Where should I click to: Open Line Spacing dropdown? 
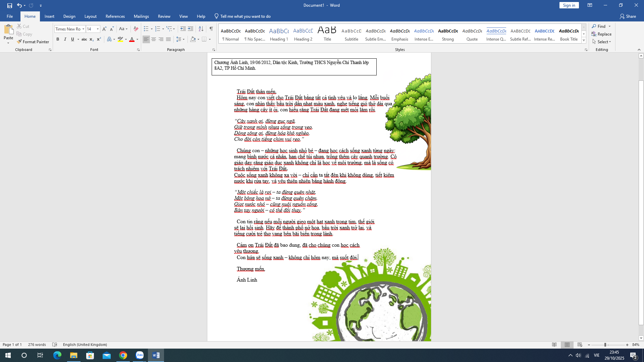[180, 39]
